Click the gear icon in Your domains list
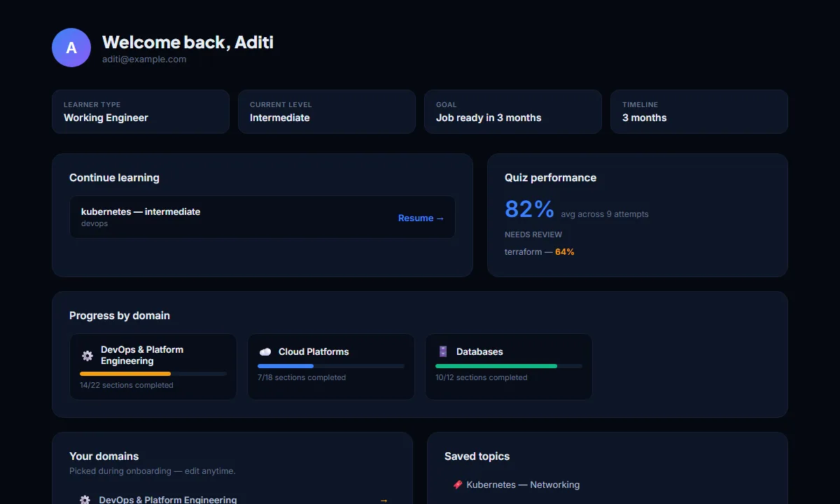 [x=85, y=500]
